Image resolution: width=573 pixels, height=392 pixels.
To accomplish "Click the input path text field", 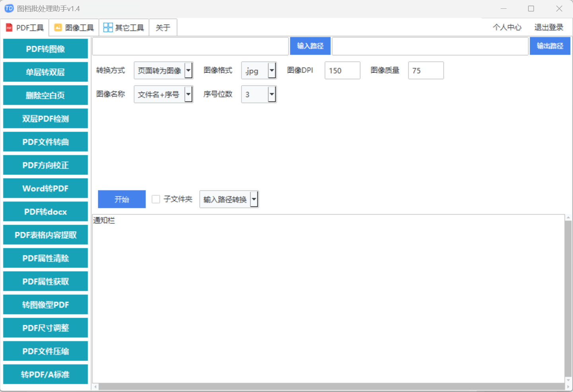I will 190,46.
